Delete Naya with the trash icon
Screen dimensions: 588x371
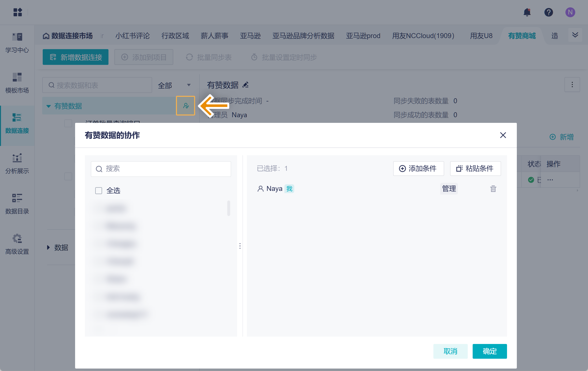tap(493, 189)
